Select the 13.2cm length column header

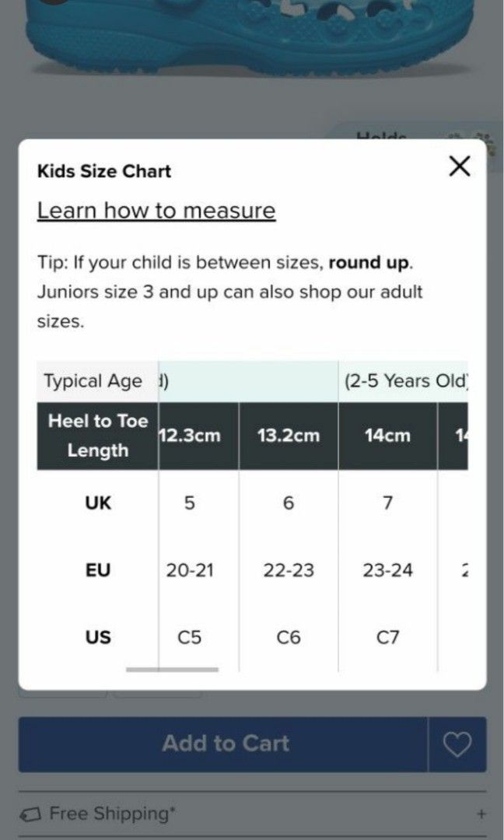tap(289, 436)
